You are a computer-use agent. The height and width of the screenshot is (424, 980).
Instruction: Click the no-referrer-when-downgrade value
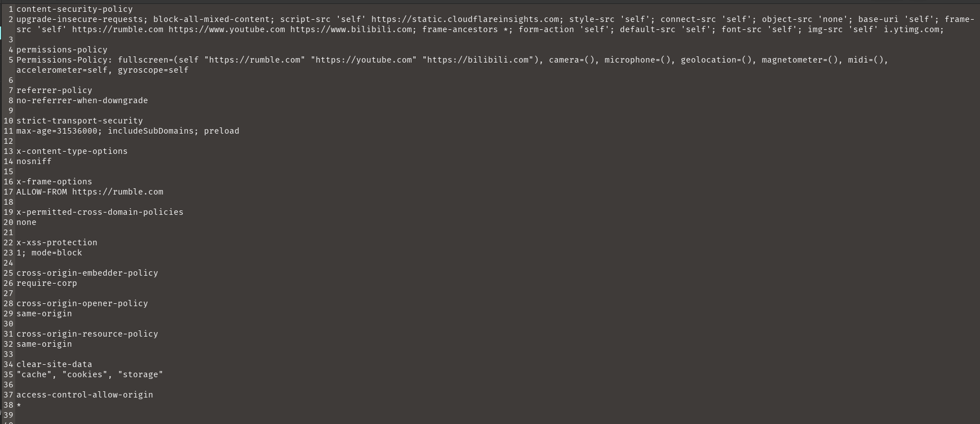[x=82, y=100]
